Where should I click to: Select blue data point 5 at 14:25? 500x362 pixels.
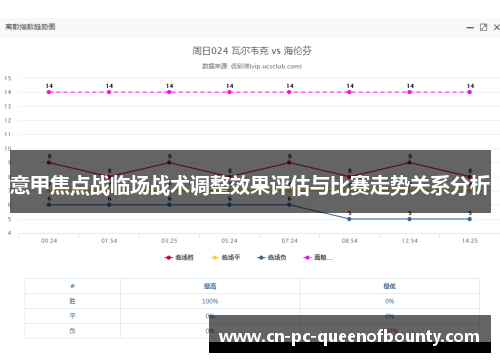click(469, 219)
